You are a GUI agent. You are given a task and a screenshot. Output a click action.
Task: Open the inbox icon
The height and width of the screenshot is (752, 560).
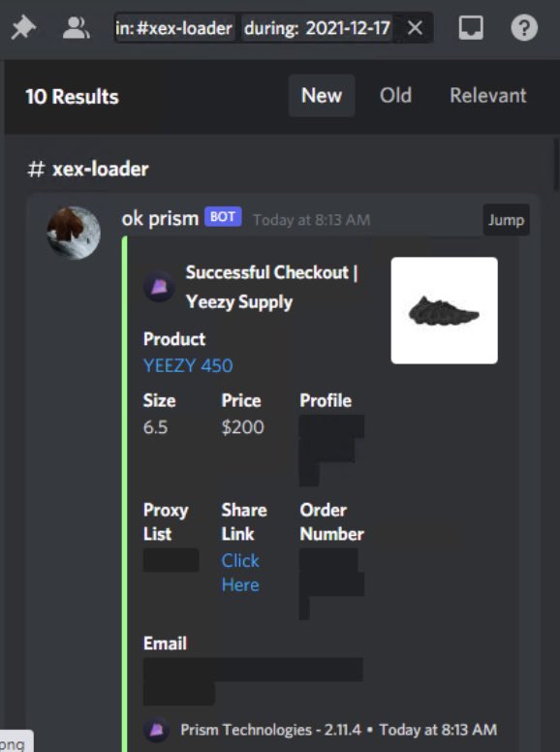point(471,28)
